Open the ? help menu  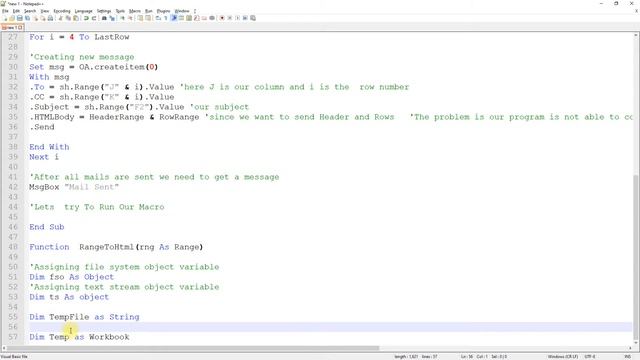(x=195, y=11)
